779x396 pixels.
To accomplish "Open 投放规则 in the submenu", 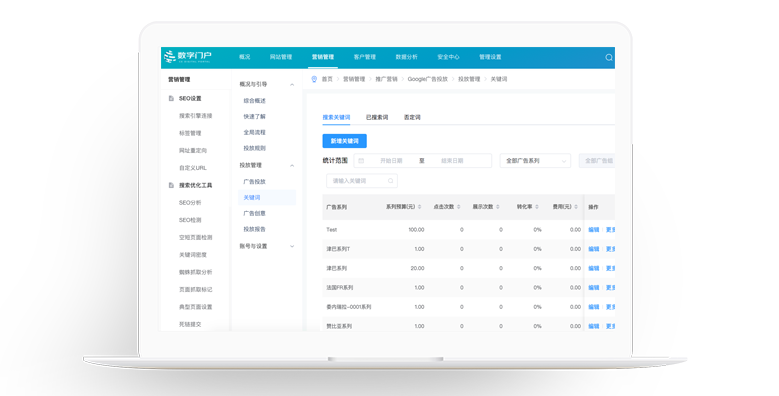I will tap(254, 148).
